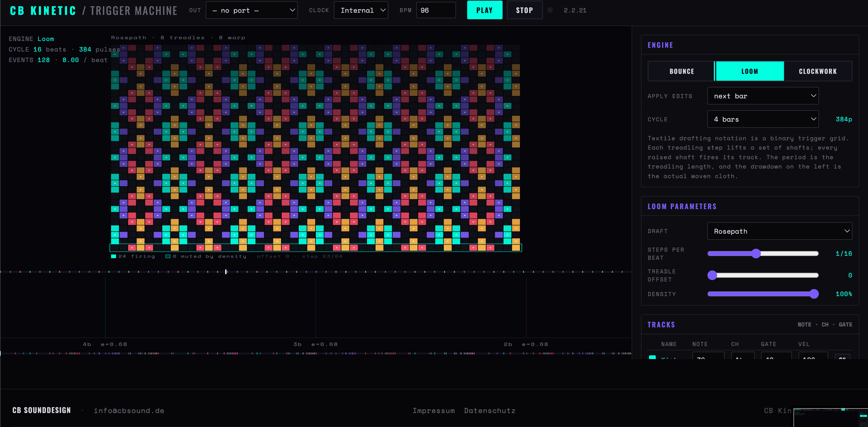Open the Datenschutz link in the footer

coord(490,411)
